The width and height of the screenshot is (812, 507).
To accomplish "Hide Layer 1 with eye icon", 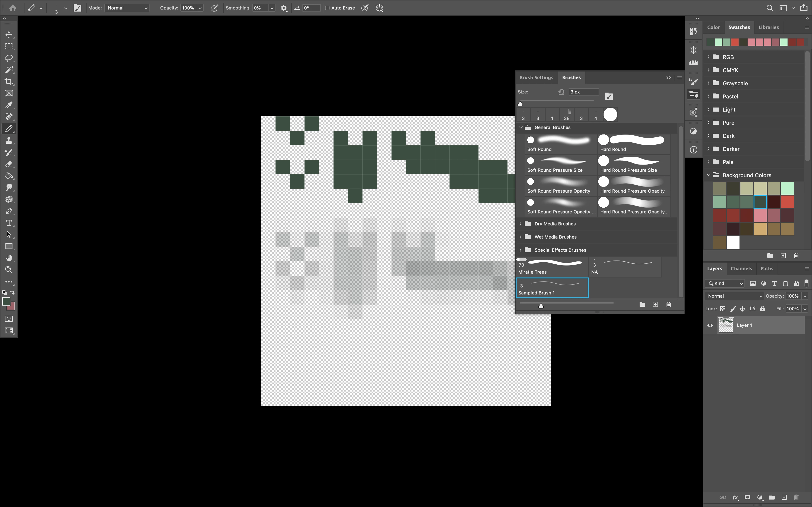I will coord(710,325).
